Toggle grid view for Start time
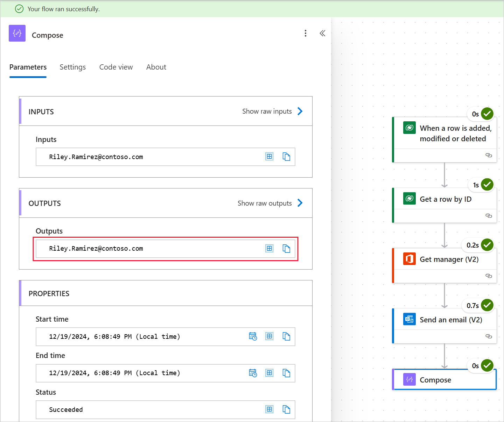 (269, 336)
